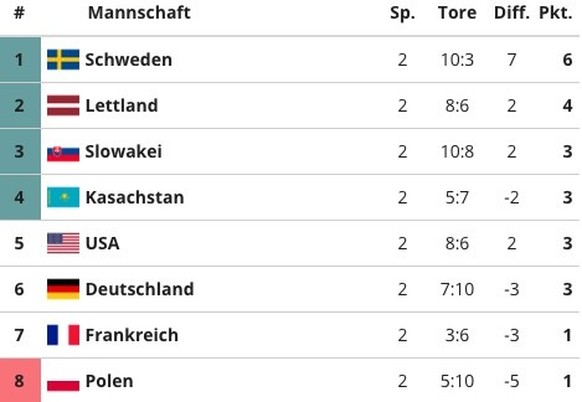This screenshot has height=402, width=582.
Task: Click the Germany flag icon
Action: (63, 289)
